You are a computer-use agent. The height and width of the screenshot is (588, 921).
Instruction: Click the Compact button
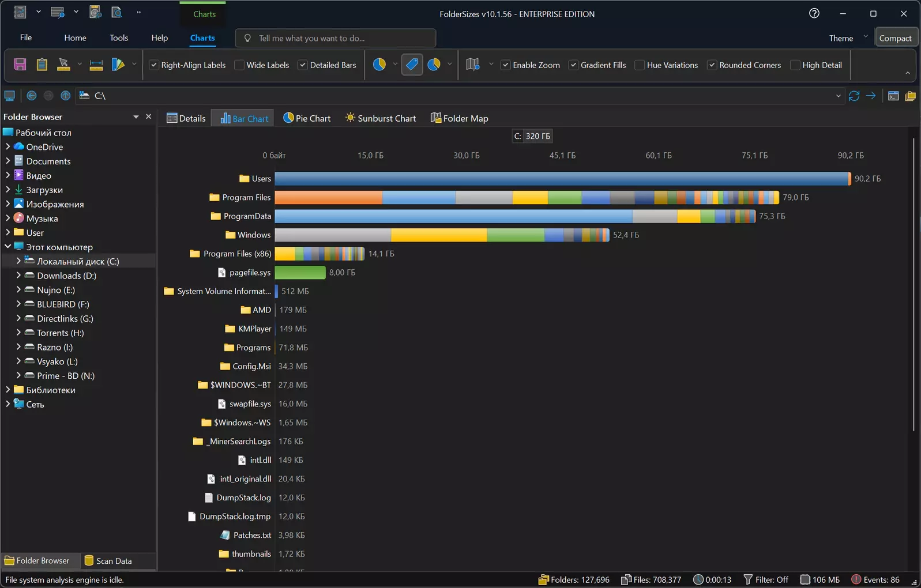coord(895,38)
